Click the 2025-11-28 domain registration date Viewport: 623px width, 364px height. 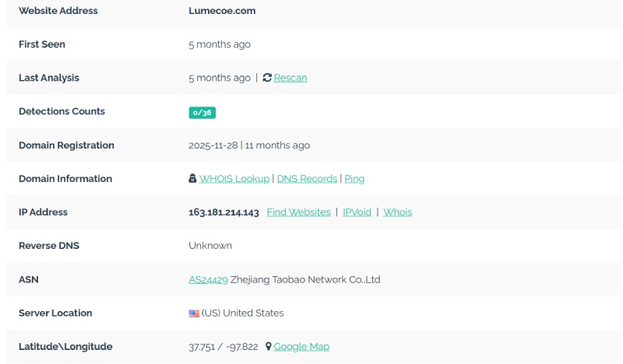tap(213, 145)
